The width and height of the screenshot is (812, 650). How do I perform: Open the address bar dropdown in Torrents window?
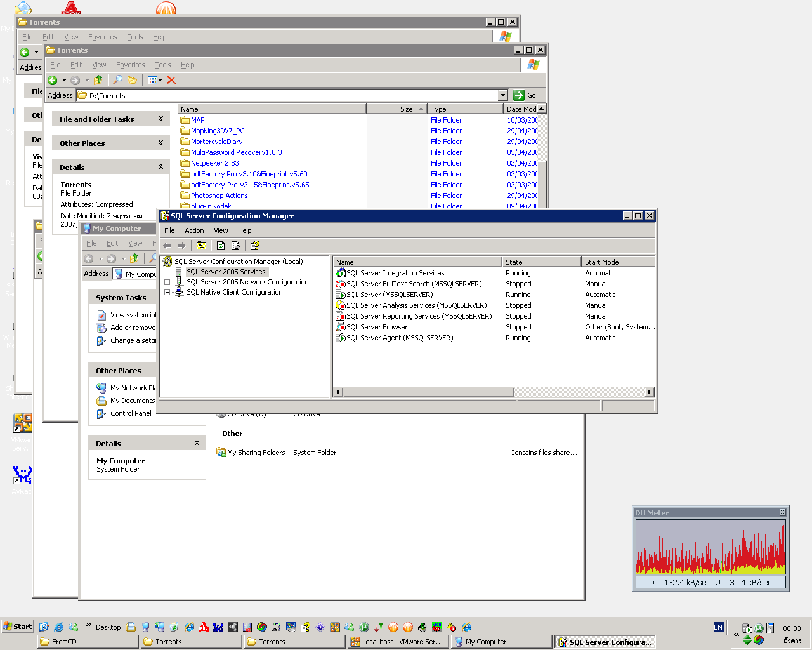503,95
